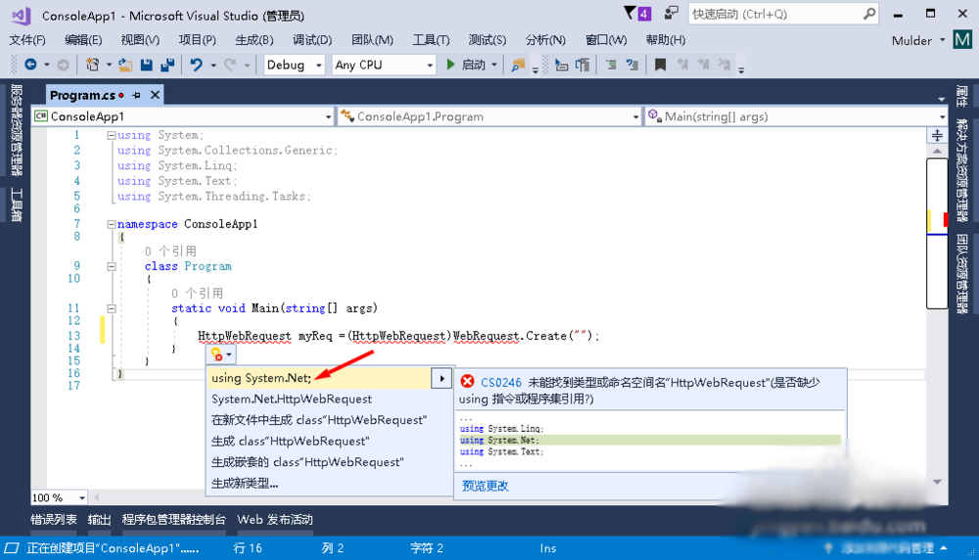The width and height of the screenshot is (979, 560).
Task: Click the green Start debugging arrow
Action: coord(450,65)
